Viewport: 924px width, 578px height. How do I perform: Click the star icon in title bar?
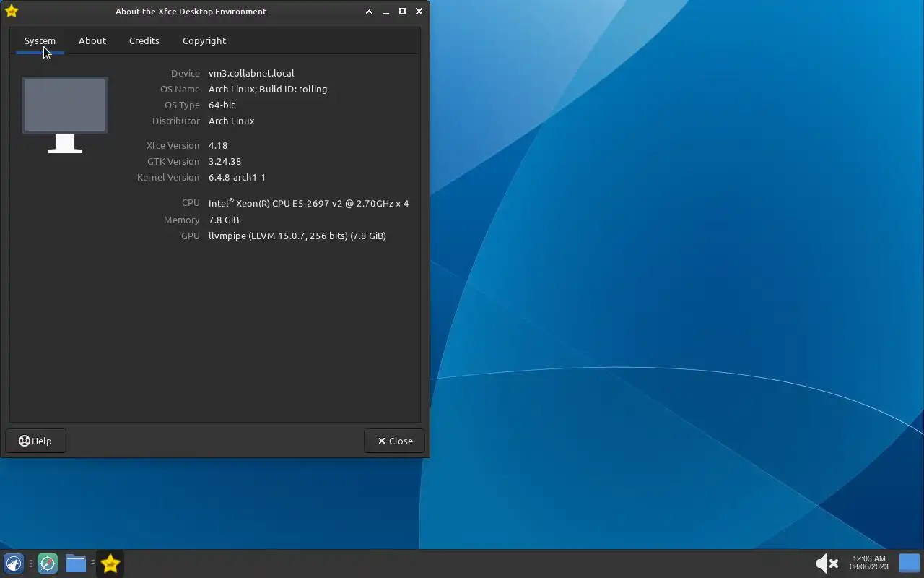pos(11,11)
